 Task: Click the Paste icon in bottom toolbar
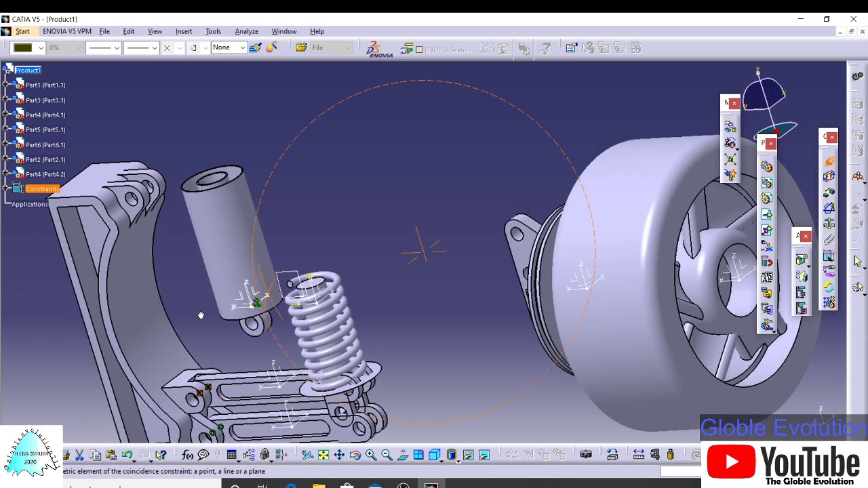click(x=111, y=455)
